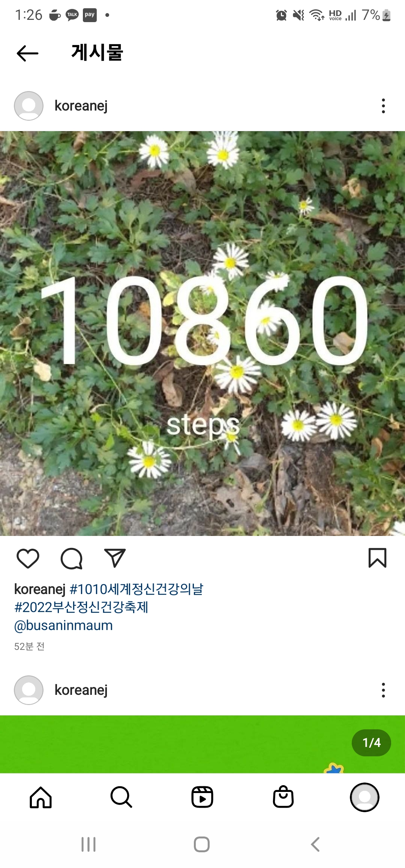Open more options for the second koreanej post

[x=383, y=690]
